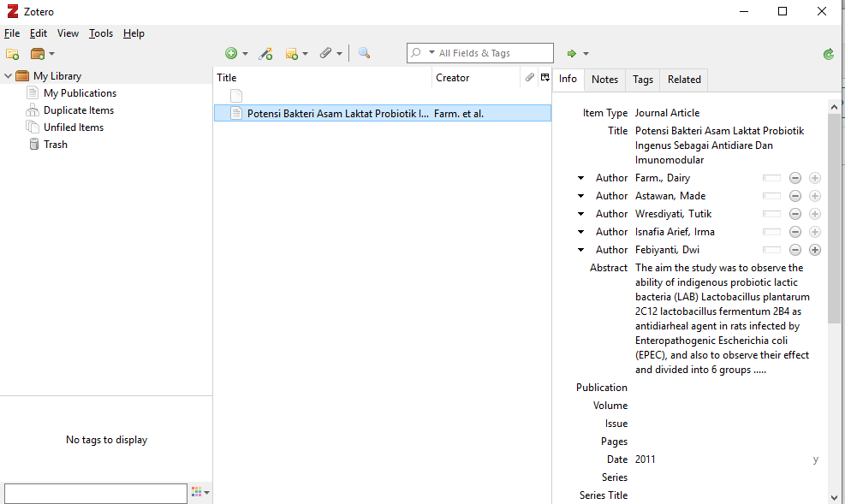Switch to the Notes tab
This screenshot has width=845, height=504.
(604, 80)
